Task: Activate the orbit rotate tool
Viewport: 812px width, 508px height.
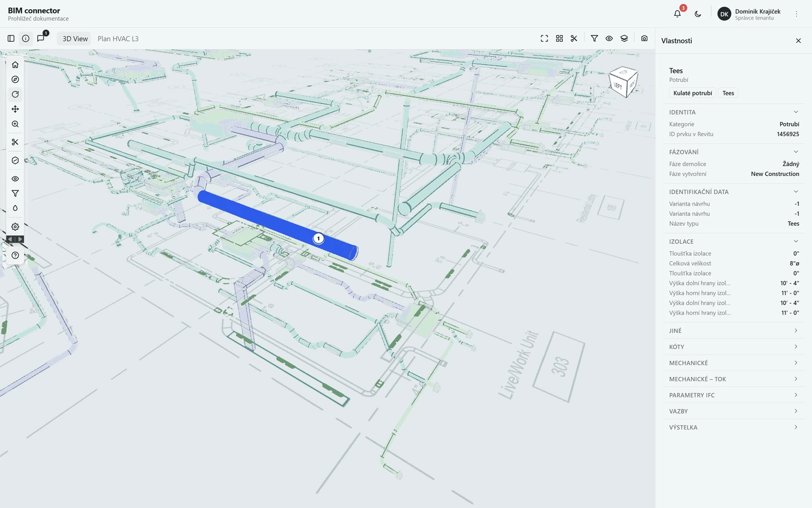Action: click(15, 94)
